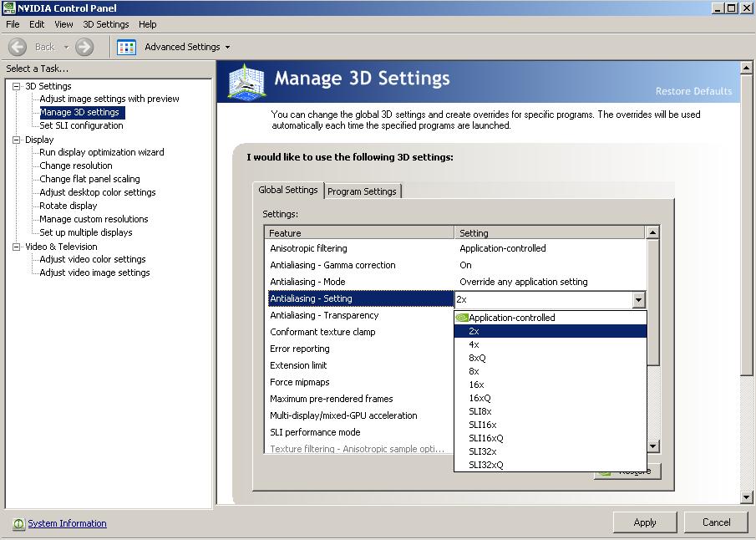Open the Help menu
The image size is (756, 540).
click(x=148, y=24)
